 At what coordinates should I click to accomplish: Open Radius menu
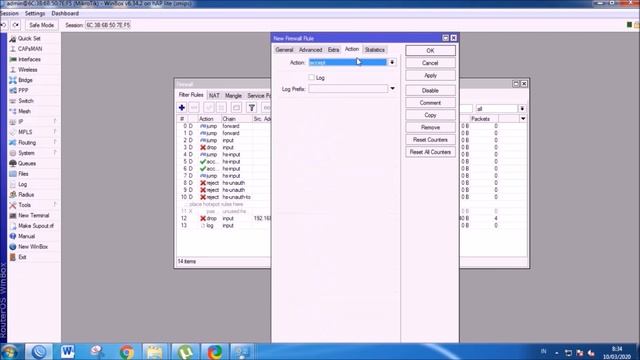pyautogui.click(x=26, y=195)
